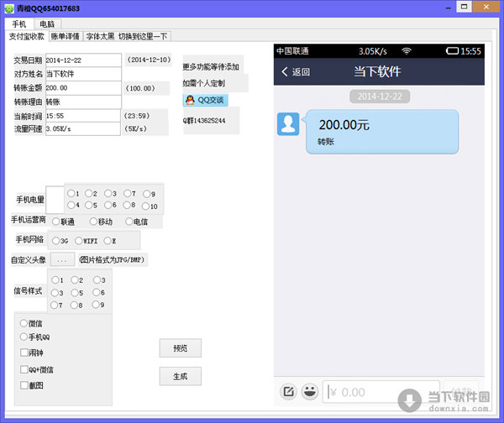504x423 pixels.
Task: Click the 200.00元 transfer bubble
Action: point(382,132)
